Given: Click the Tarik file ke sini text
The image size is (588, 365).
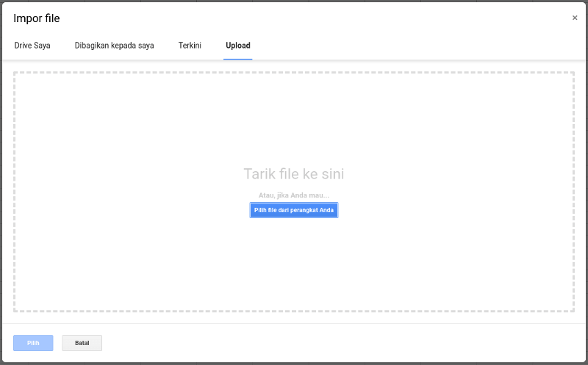Looking at the screenshot, I should point(294,174).
